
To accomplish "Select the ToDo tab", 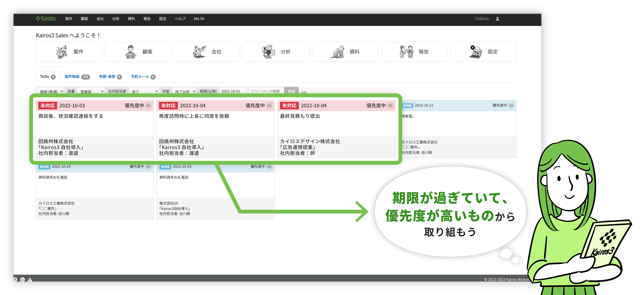I will click(48, 77).
